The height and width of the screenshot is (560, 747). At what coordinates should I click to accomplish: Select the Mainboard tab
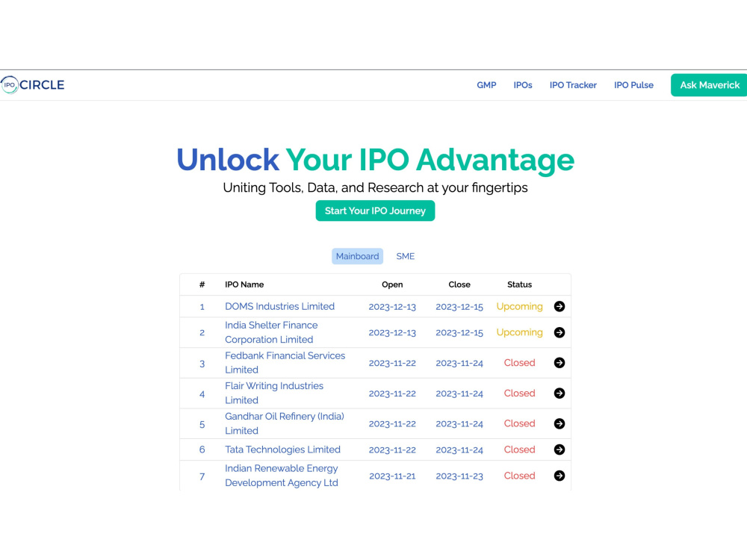point(357,256)
